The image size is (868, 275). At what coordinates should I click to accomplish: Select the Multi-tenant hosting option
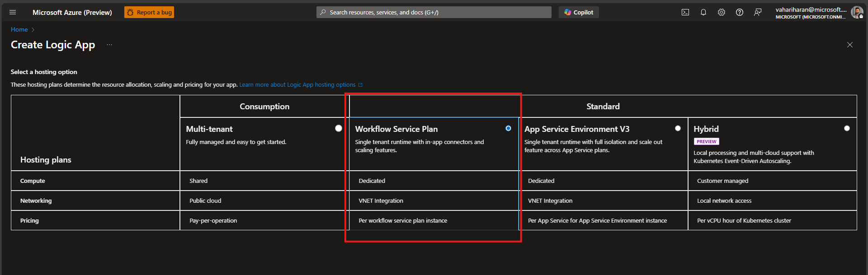(339, 128)
